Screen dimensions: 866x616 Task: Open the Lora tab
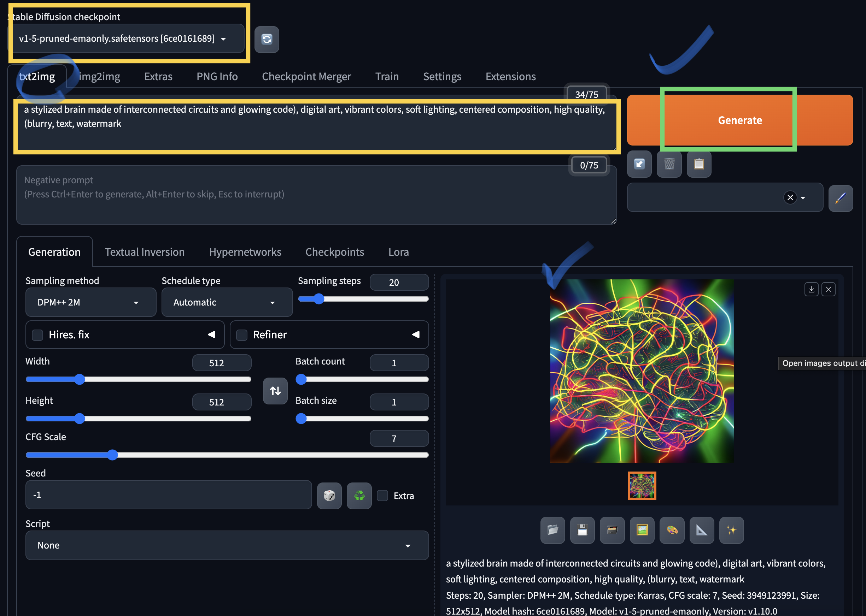click(x=398, y=252)
